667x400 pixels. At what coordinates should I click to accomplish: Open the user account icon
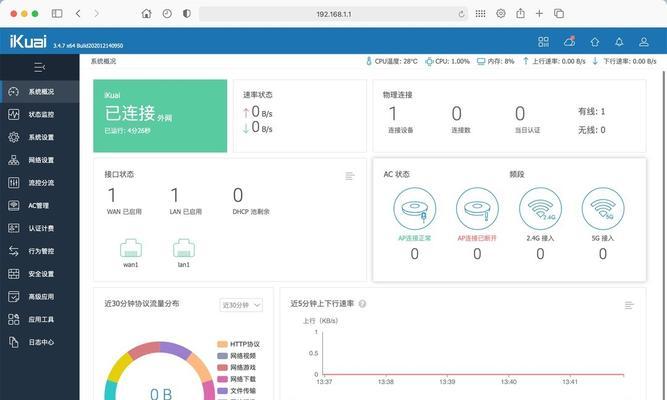pos(644,42)
